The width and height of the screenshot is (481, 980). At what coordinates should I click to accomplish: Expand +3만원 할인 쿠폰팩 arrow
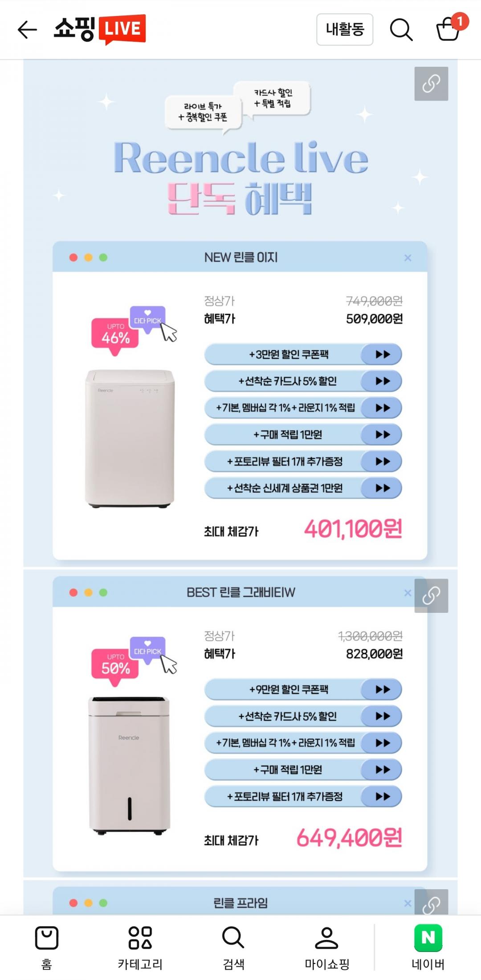tap(382, 354)
